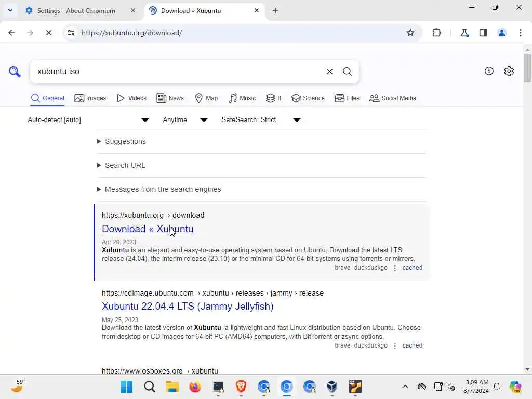Launch Firefox from the taskbar
This screenshot has height=399, width=532.
coord(195,387)
